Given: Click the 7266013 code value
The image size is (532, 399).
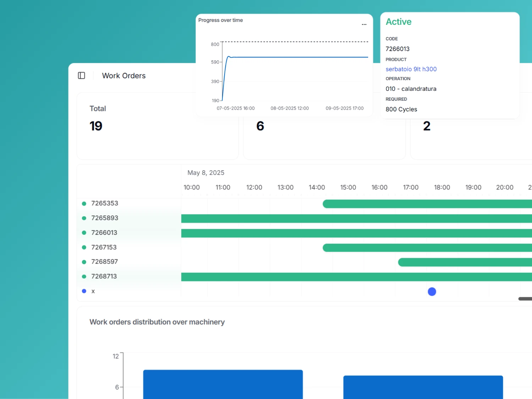Looking at the screenshot, I should pyautogui.click(x=398, y=49).
